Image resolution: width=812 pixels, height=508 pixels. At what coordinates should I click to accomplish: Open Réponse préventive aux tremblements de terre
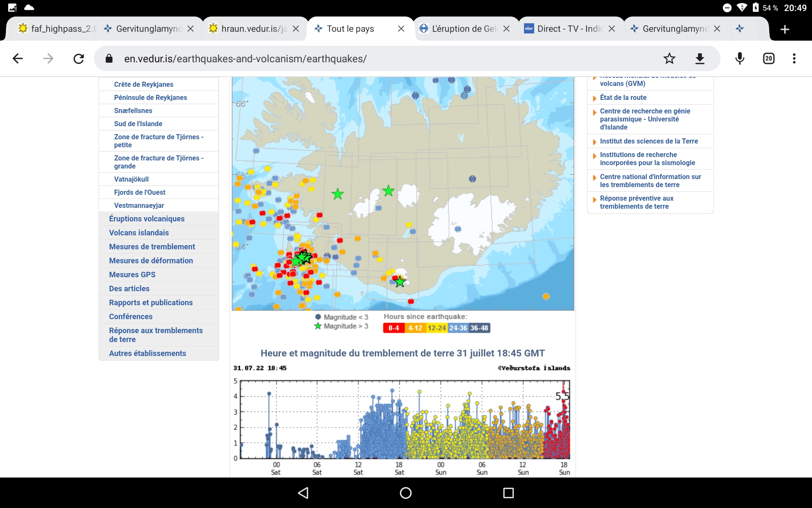(x=636, y=202)
